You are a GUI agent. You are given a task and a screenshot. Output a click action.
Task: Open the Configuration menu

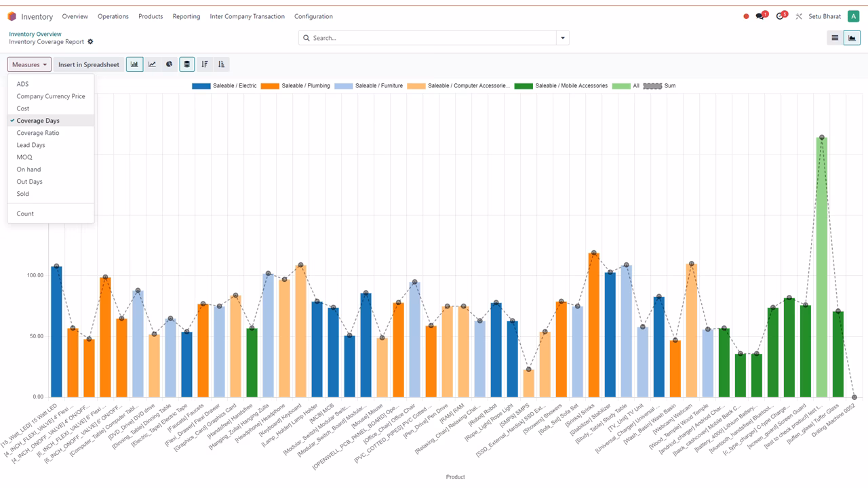[313, 16]
